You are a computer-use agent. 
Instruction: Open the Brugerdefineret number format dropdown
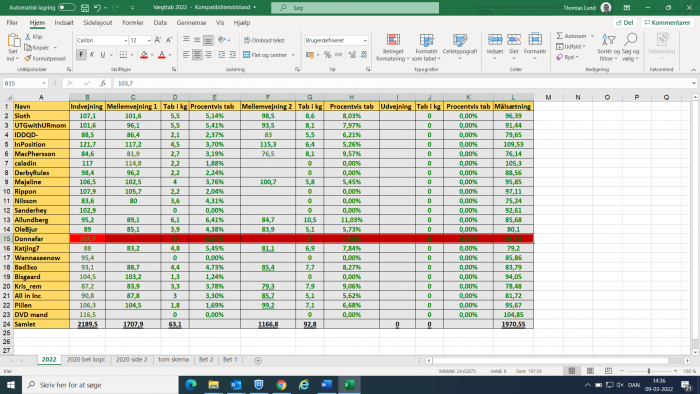point(365,40)
